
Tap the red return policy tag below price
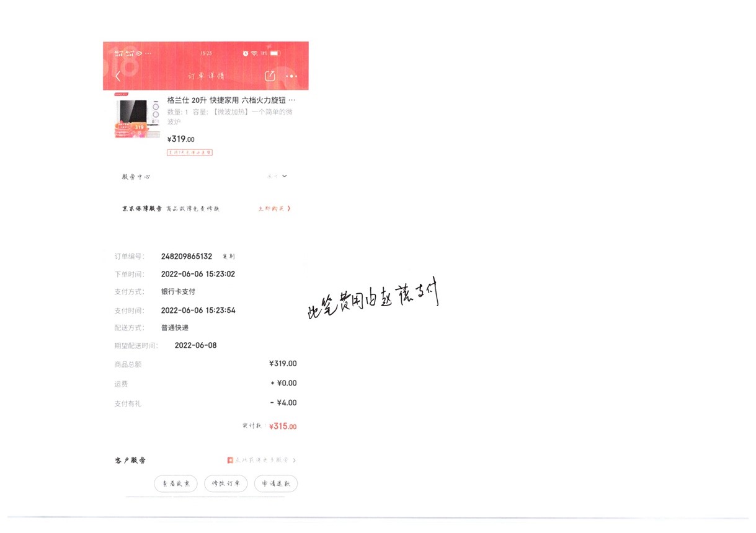[190, 152]
